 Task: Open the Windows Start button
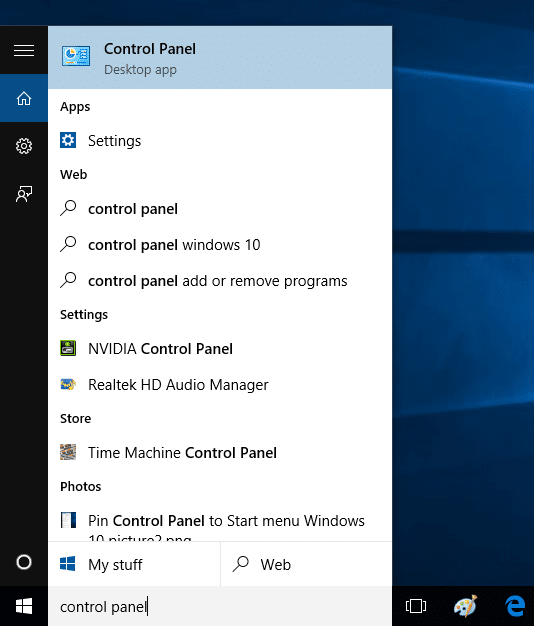[x=24, y=606]
